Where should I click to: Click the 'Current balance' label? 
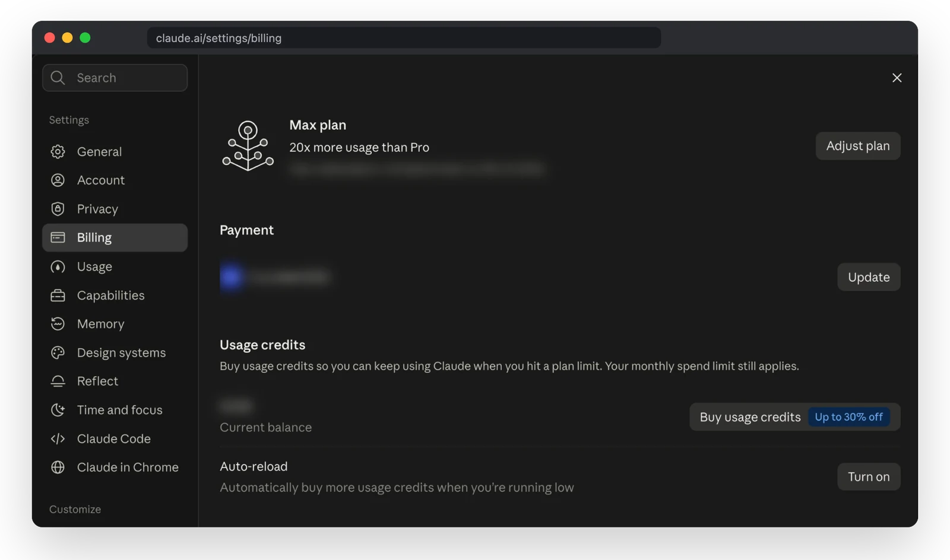click(265, 428)
